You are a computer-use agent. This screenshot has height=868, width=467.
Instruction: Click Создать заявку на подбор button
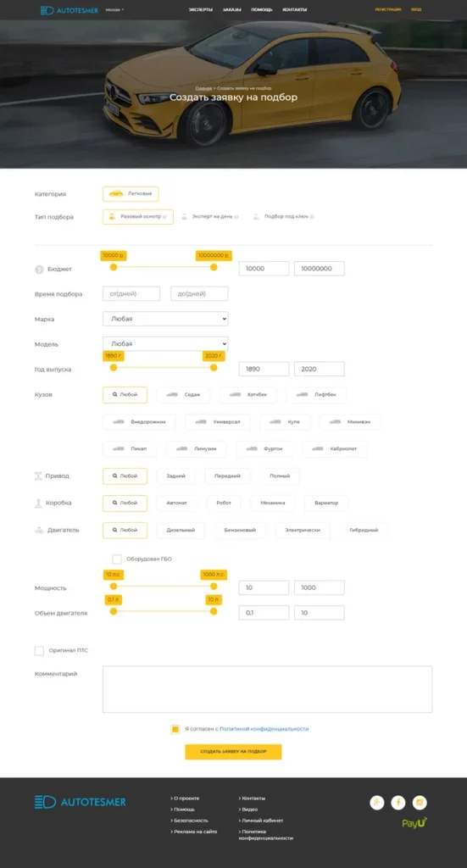click(233, 752)
